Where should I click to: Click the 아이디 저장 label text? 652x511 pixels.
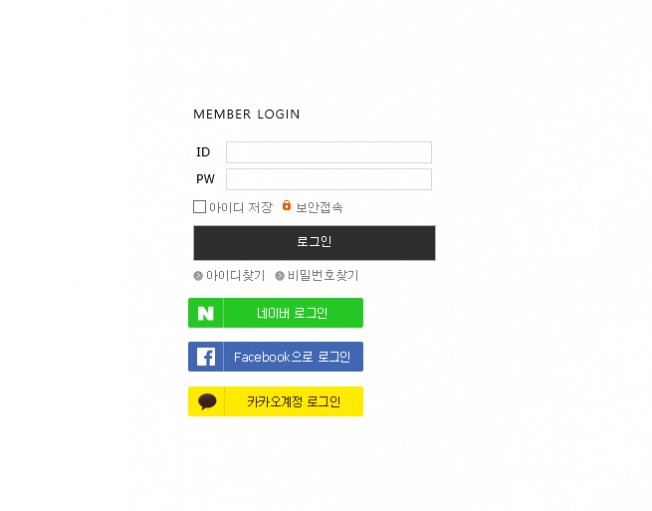(241, 207)
